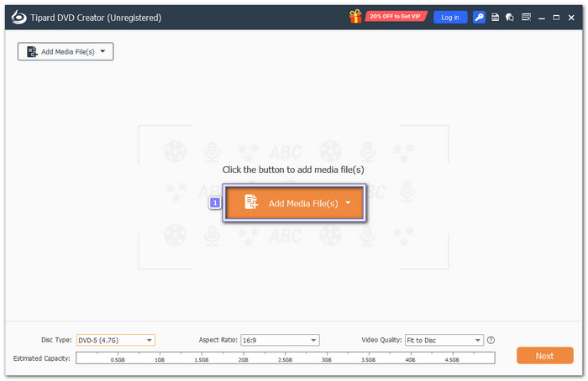Open the menu icon beside minimize
Image resolution: width=588 pixels, height=381 pixels.
[526, 18]
